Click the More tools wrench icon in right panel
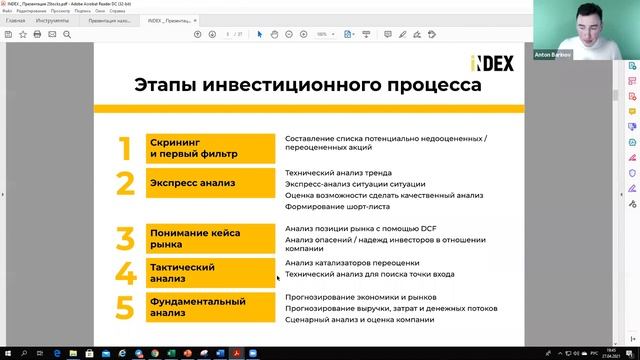The image size is (640, 360). click(632, 204)
